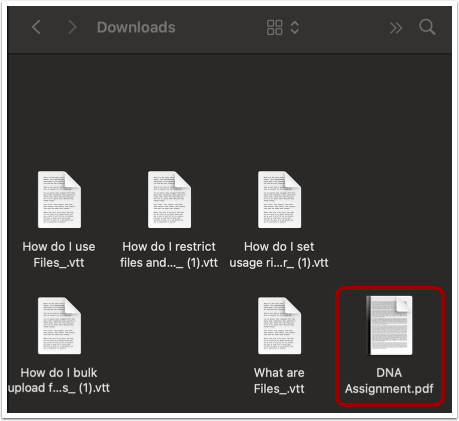Click the file name 'DNA Assignment.pdf'
Viewport: 459px width, 421px height.
(389, 380)
